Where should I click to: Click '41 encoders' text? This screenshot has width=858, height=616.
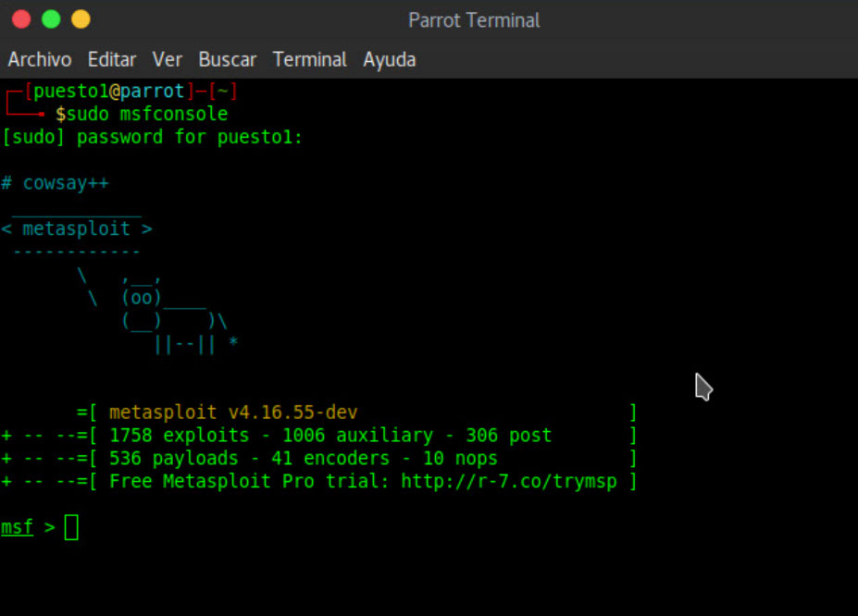pyautogui.click(x=330, y=459)
